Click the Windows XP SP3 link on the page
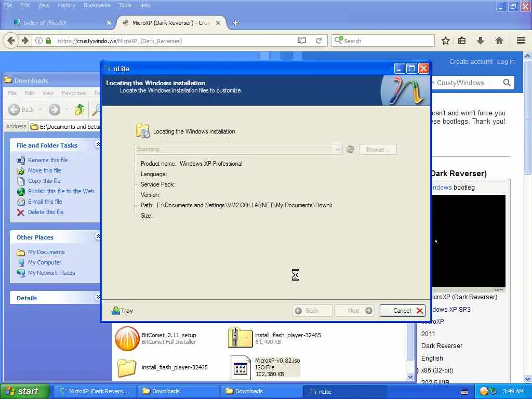Viewport: 532px width, 399px height. pyautogui.click(x=451, y=310)
